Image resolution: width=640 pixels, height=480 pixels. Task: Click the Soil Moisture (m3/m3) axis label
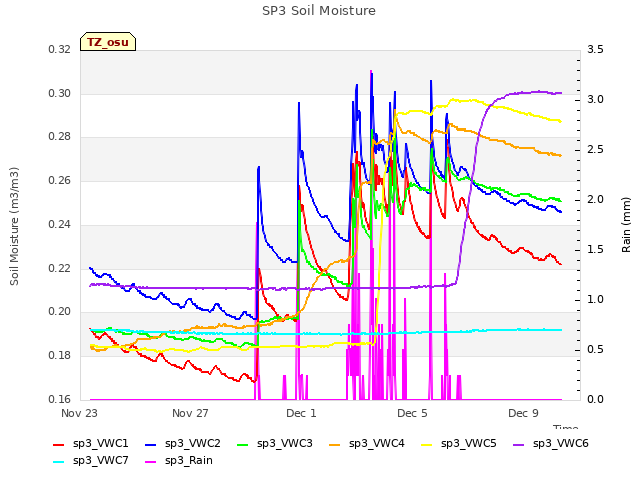point(14,226)
